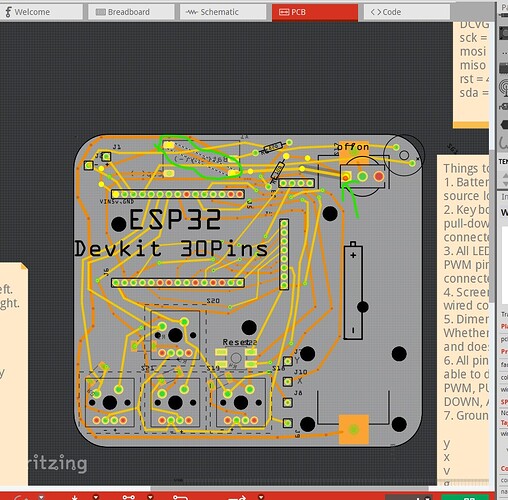
Task: Switch to the Welcome tab
Action: tap(41, 12)
